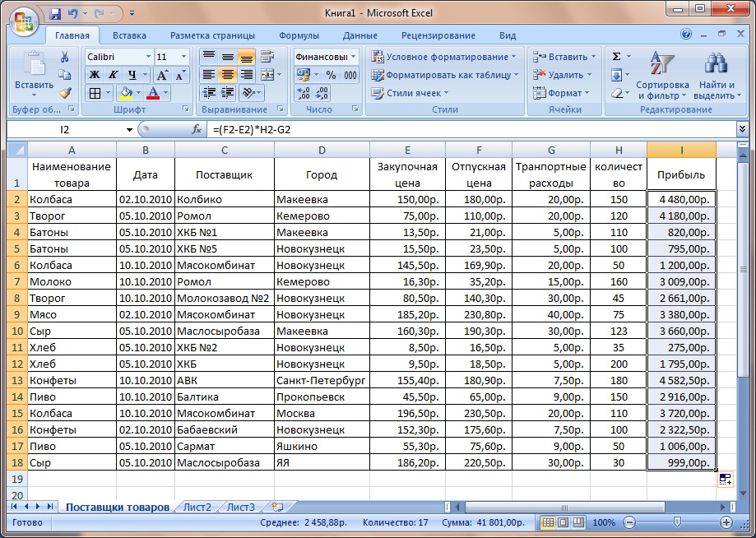Decrease the cell indent
756x538 pixels.
click(x=209, y=93)
